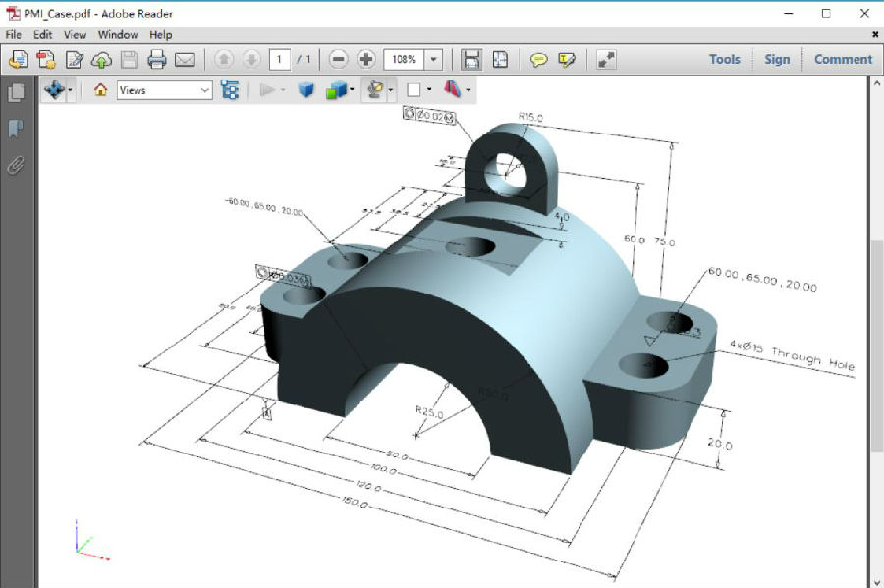Open the Comment pane

tap(842, 59)
